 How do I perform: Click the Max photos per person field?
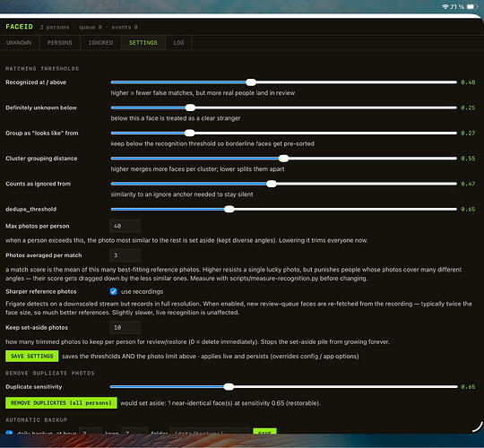125,226
